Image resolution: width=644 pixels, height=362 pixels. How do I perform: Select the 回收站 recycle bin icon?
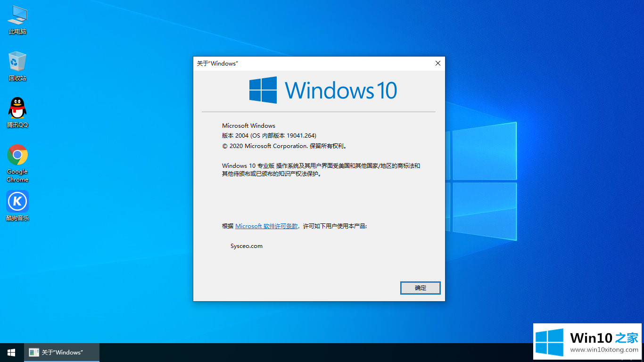pos(17,66)
